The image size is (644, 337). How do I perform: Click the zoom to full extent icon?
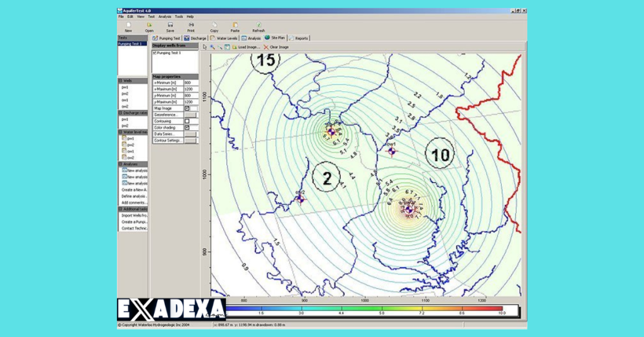pyautogui.click(x=226, y=47)
